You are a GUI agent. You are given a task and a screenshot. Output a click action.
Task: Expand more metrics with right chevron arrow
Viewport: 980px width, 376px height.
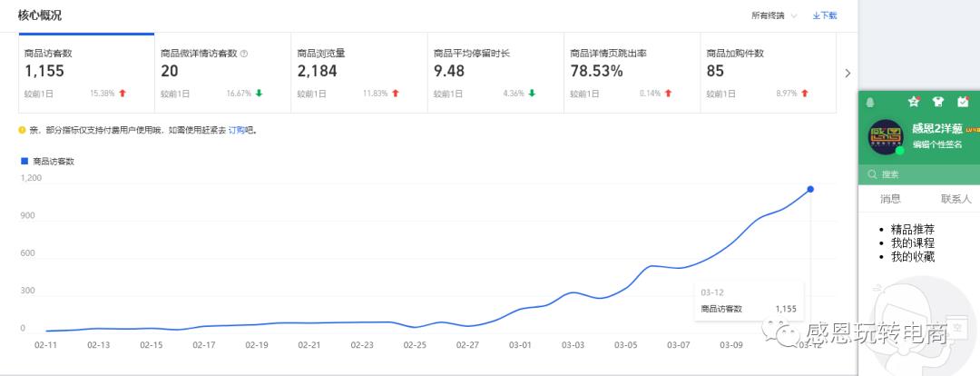[x=848, y=74]
